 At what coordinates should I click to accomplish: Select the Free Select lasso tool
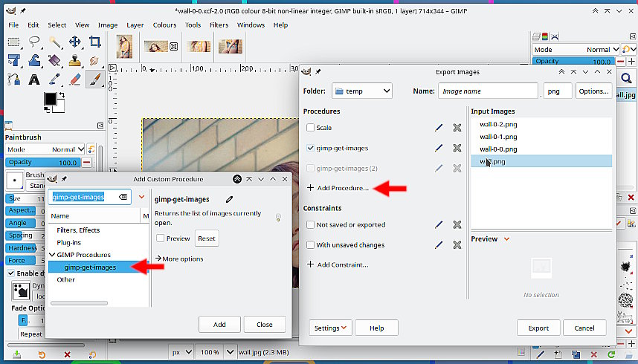pyautogui.click(x=34, y=42)
